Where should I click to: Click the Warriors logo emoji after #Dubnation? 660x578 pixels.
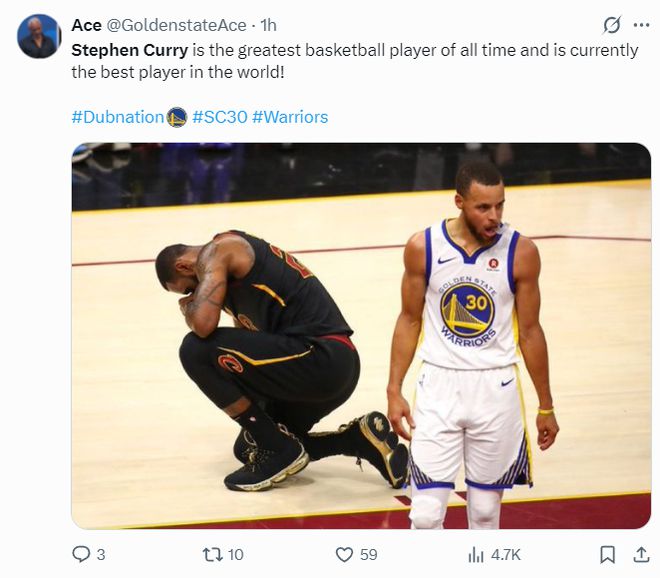(177, 117)
